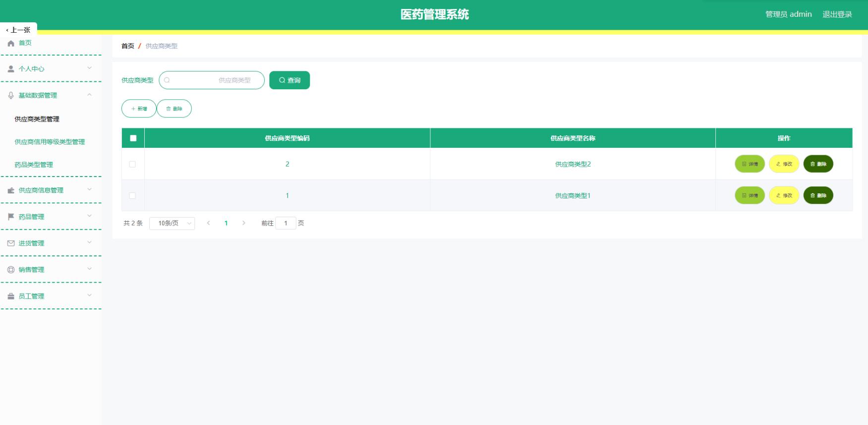Screen dimensions: 868x425
Task: Click 修改 for 供应商类型2 row
Action: (x=784, y=164)
